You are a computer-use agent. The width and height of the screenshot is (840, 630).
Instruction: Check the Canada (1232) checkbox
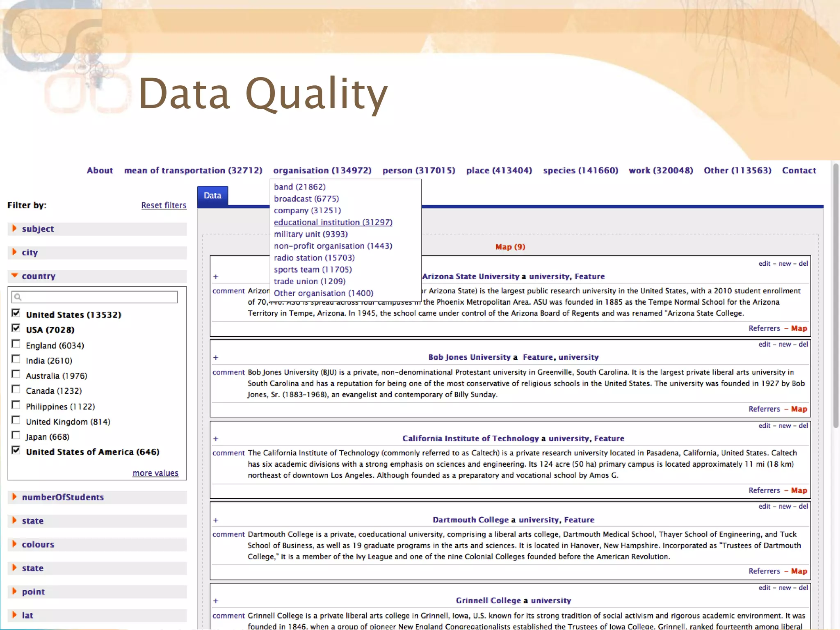pyautogui.click(x=16, y=389)
